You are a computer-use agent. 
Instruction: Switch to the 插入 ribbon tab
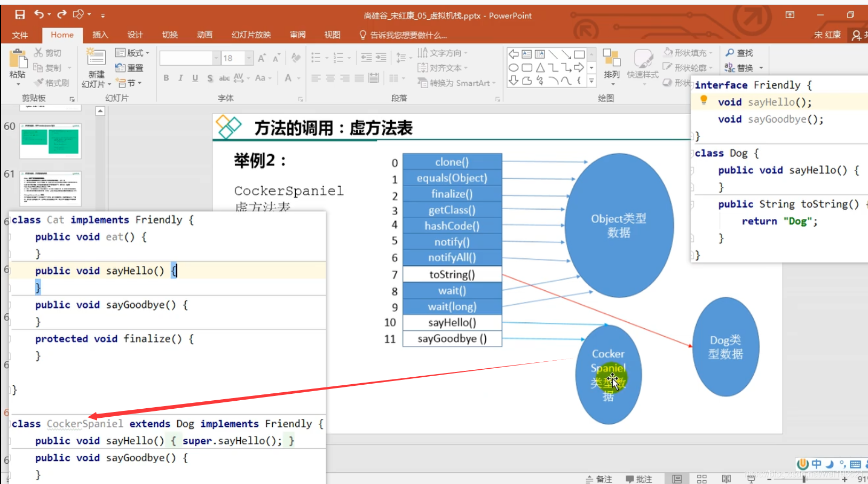(100, 35)
